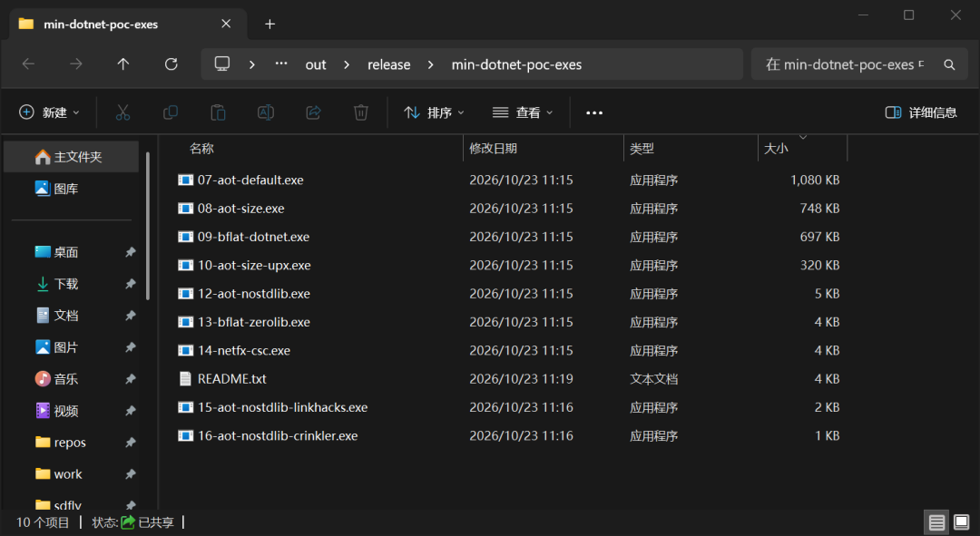Click the search box for min-dotnet-poc-exes

tap(858, 64)
